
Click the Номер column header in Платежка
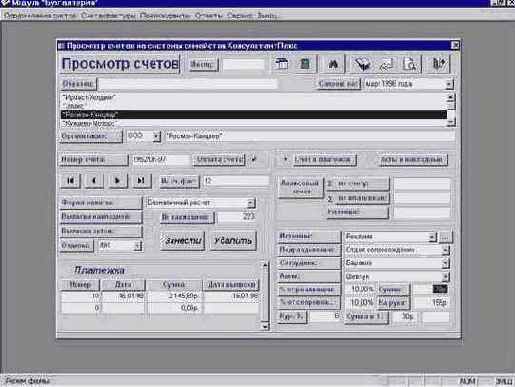80,285
